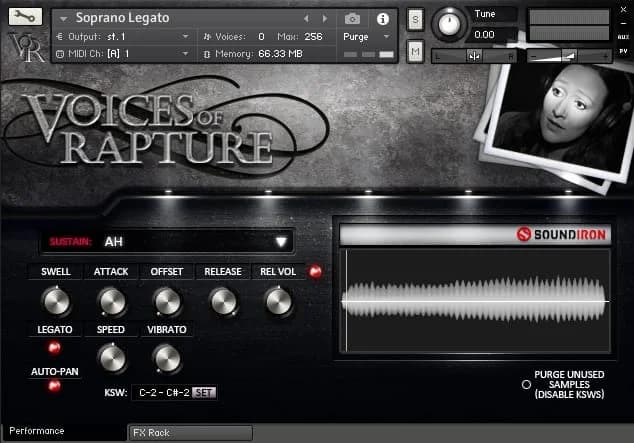This screenshot has height=443, width=634.
Task: Click the white arrow of Sustain selector
Action: [x=281, y=242]
